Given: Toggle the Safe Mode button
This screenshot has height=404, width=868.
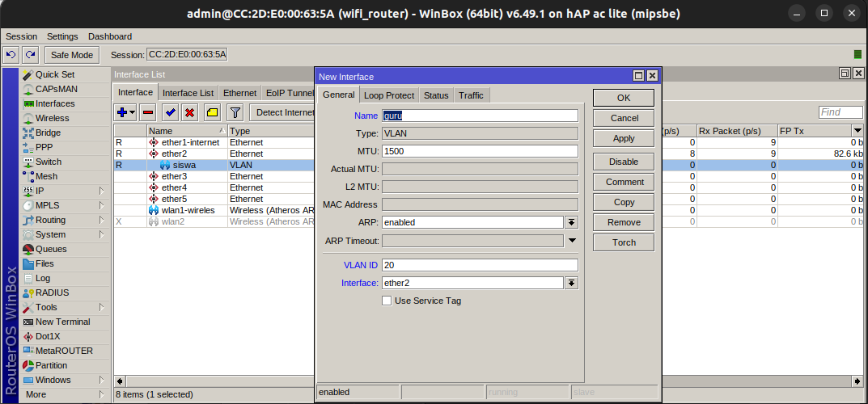Looking at the screenshot, I should point(71,54).
